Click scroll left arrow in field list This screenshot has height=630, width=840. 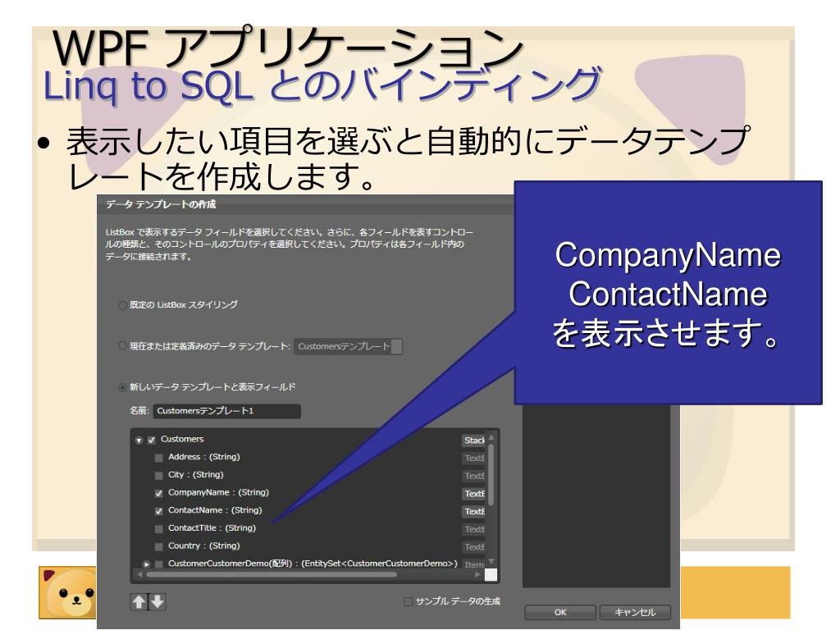coord(140,575)
